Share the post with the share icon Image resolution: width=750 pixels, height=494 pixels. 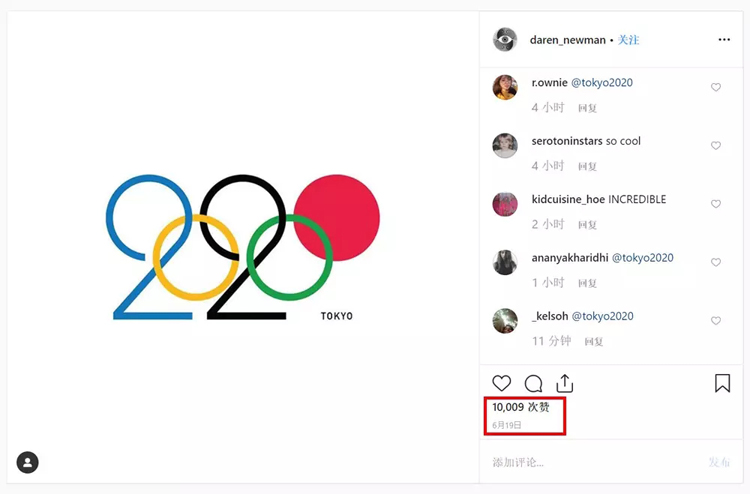point(565,383)
